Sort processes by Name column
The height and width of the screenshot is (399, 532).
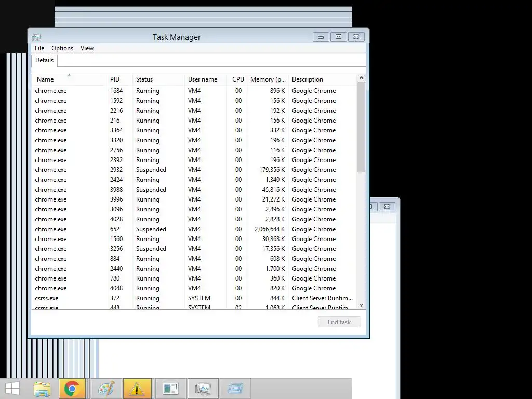[x=69, y=79]
